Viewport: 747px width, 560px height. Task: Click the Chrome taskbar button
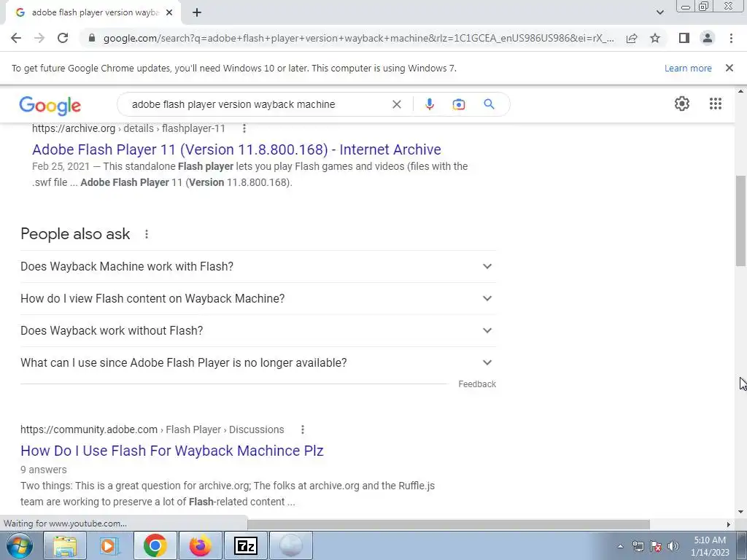coord(155,545)
